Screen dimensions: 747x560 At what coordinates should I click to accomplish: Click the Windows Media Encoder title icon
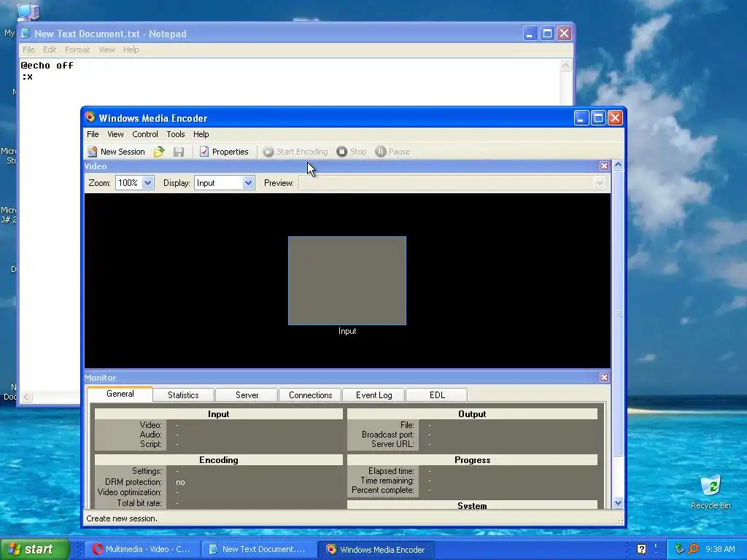pyautogui.click(x=90, y=117)
